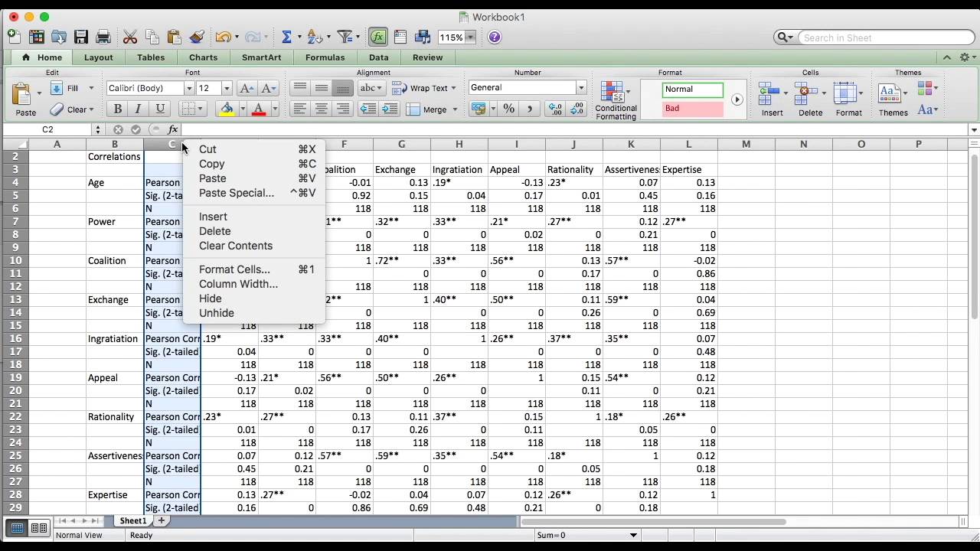Toggle align bottom vertical alignment
The width and height of the screenshot is (980, 551).
[x=343, y=88]
